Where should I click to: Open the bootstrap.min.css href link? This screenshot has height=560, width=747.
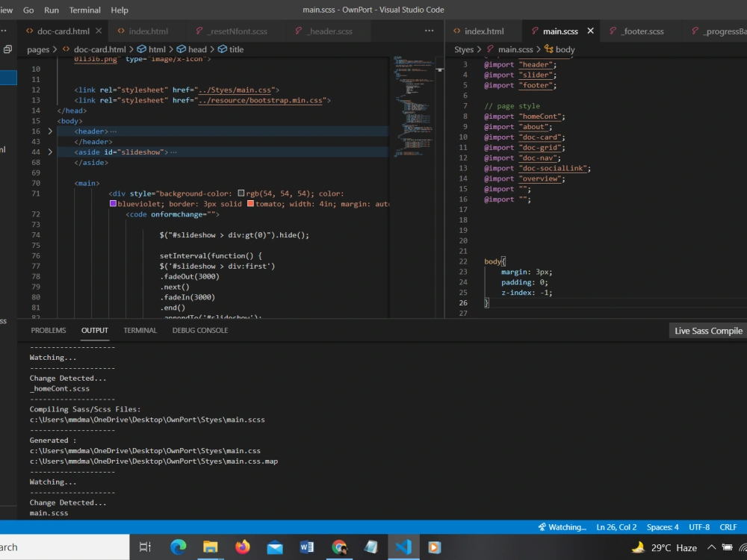point(261,101)
